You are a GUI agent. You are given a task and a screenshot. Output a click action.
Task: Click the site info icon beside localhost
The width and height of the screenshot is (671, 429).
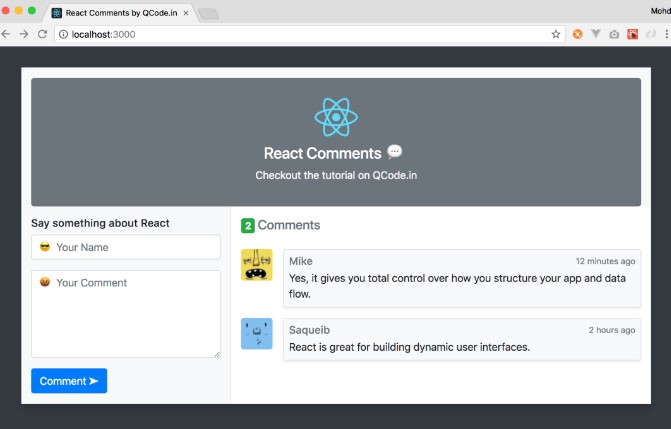[63, 34]
